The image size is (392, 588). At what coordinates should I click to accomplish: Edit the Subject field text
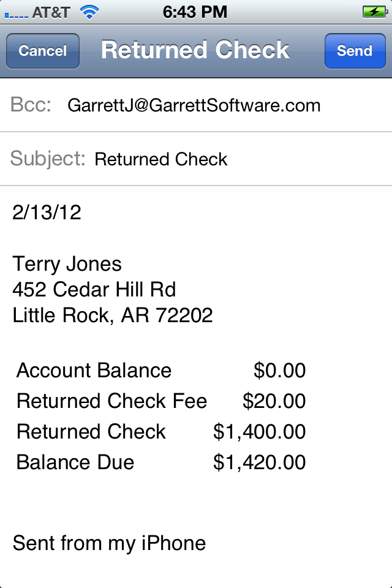click(161, 159)
